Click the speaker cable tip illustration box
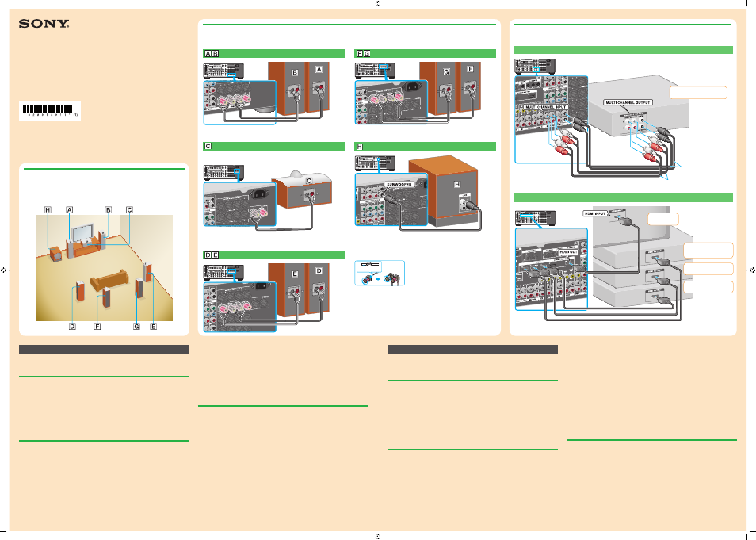Screen dimensions: 756x540 point(380,273)
